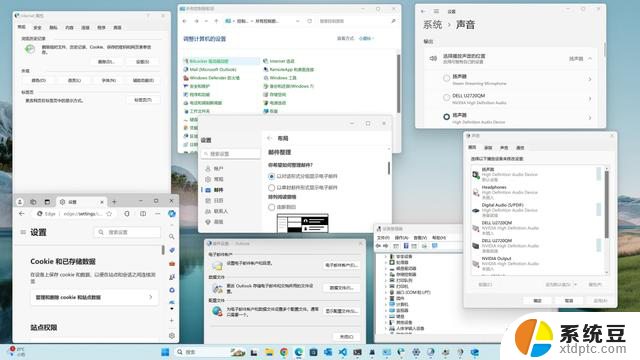
Task: Open the Edge profile icon
Action: point(20,202)
